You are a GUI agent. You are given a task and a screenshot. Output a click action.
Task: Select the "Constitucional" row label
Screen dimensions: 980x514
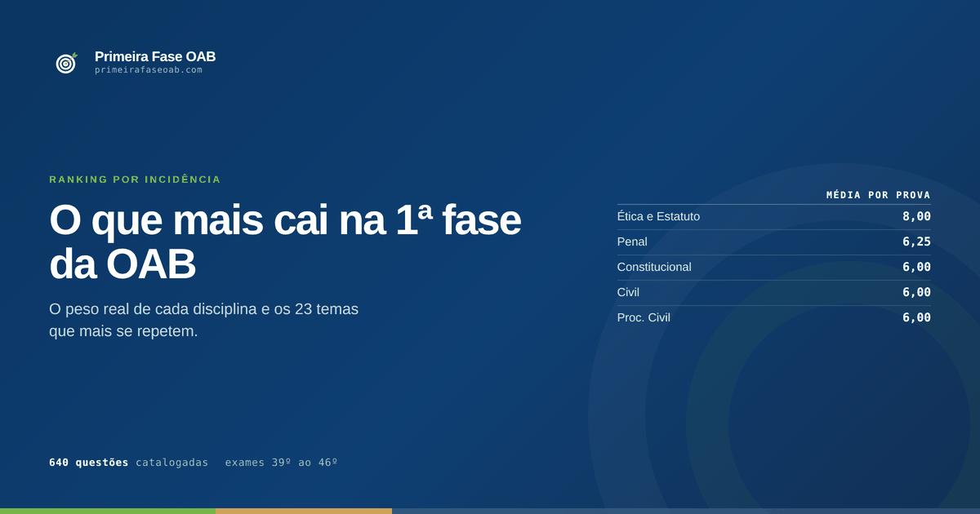654,267
